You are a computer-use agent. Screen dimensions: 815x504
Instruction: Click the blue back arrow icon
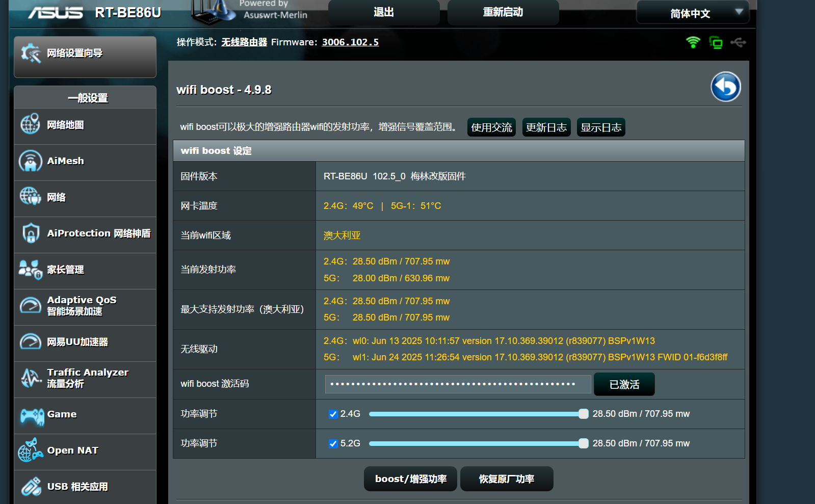(725, 87)
